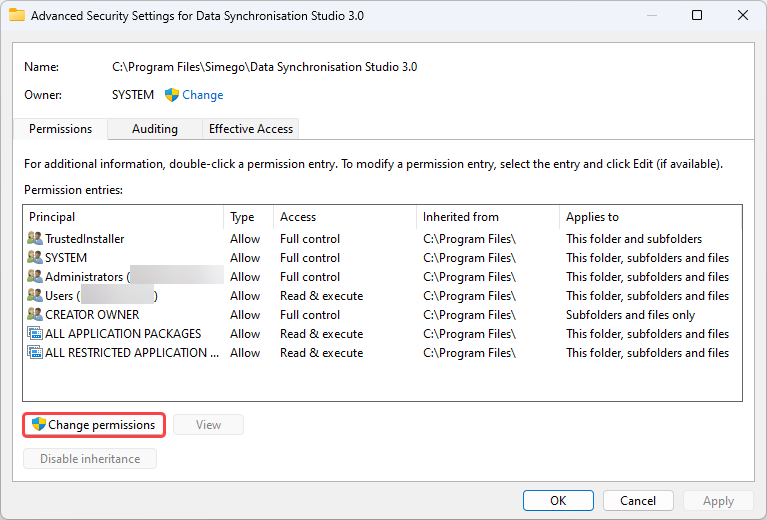Click the Change owner link
767x520 pixels.
coord(203,95)
